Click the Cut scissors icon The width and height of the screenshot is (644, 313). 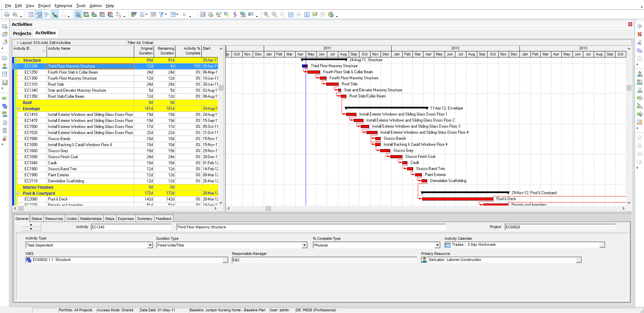tap(640, 43)
